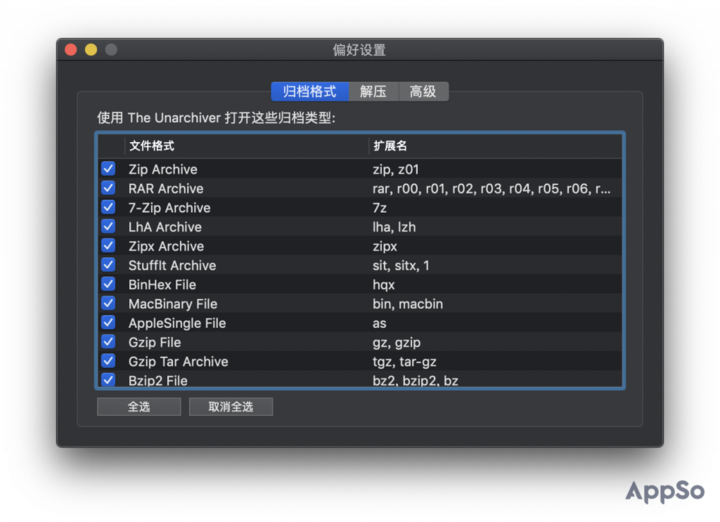Toggle the MacBinary File checkbox
Image resolution: width=720 pixels, height=522 pixels.
point(108,303)
